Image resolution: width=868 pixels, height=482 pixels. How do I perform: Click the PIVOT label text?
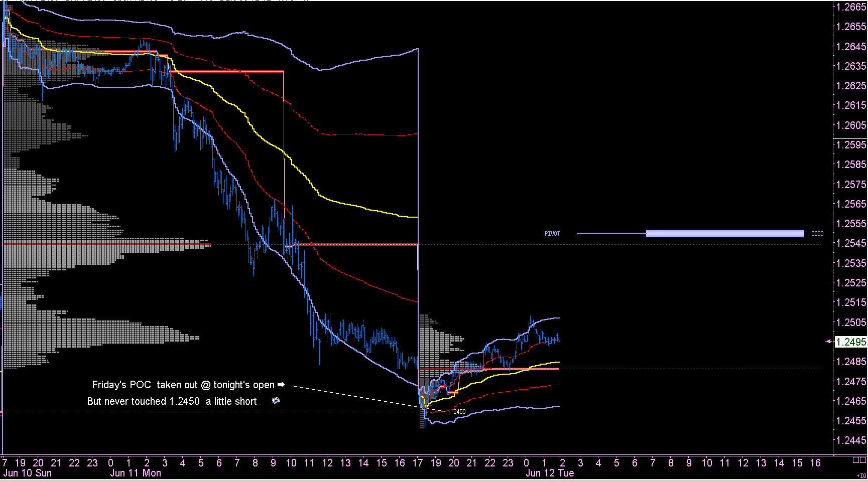pos(552,234)
